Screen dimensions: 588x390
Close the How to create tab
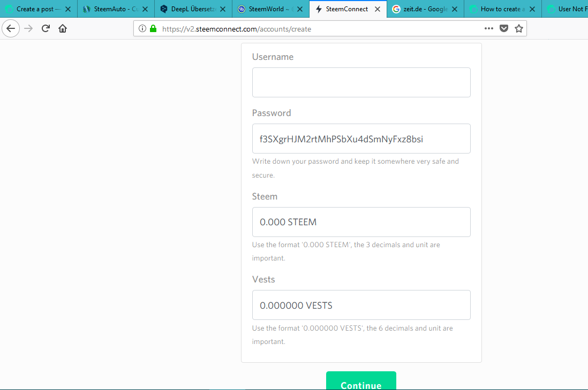(x=532, y=9)
